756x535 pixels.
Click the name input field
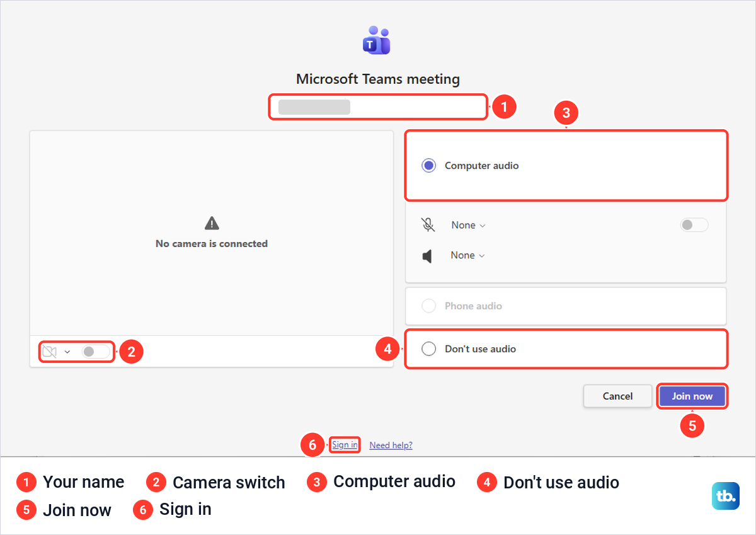(378, 106)
